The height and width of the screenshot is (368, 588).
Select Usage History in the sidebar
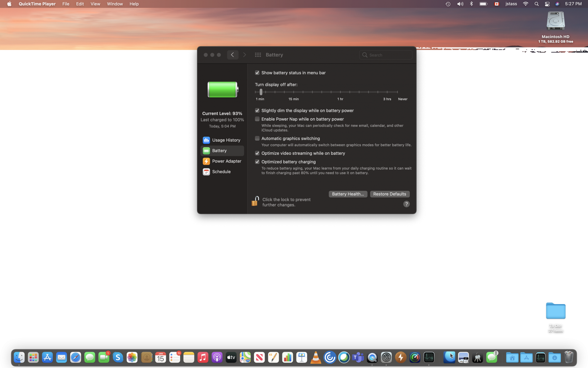(226, 140)
